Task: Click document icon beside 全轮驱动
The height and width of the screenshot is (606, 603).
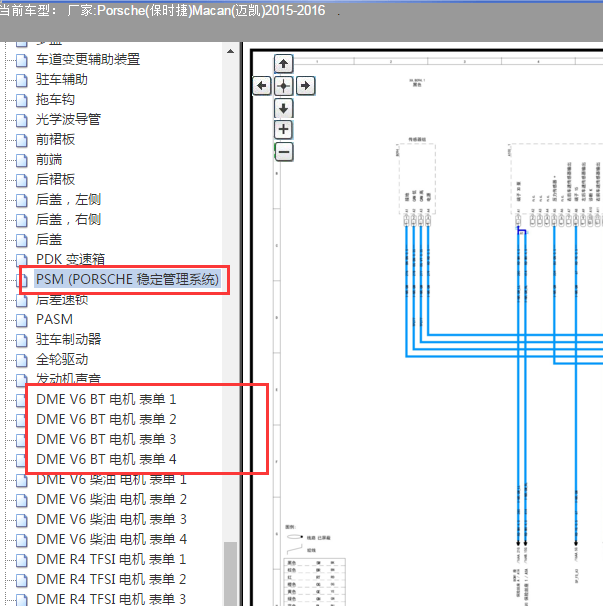Action: [x=22, y=360]
